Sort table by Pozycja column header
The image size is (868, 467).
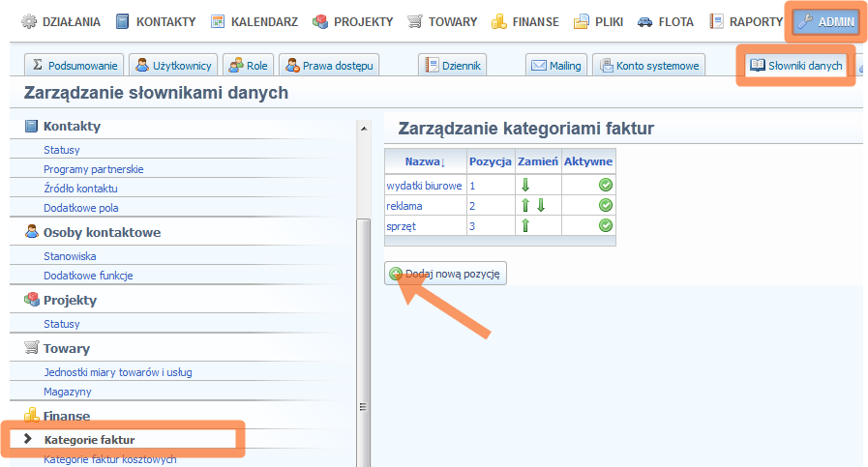490,161
